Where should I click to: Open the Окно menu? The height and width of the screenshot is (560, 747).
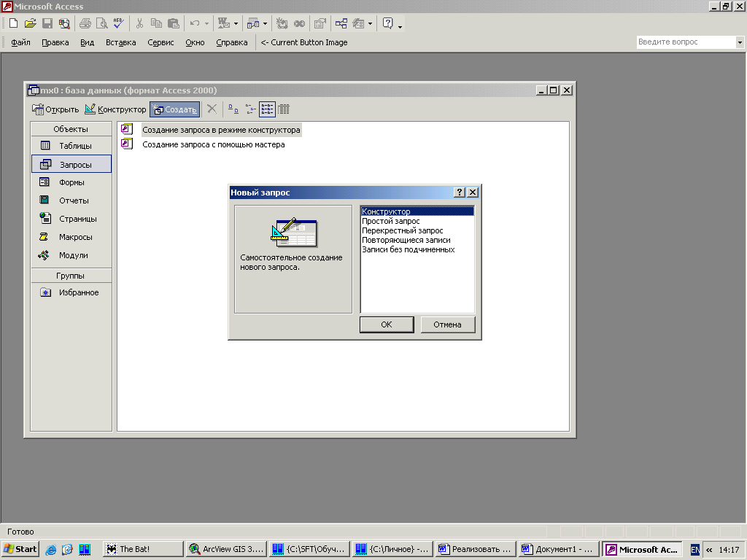point(195,42)
